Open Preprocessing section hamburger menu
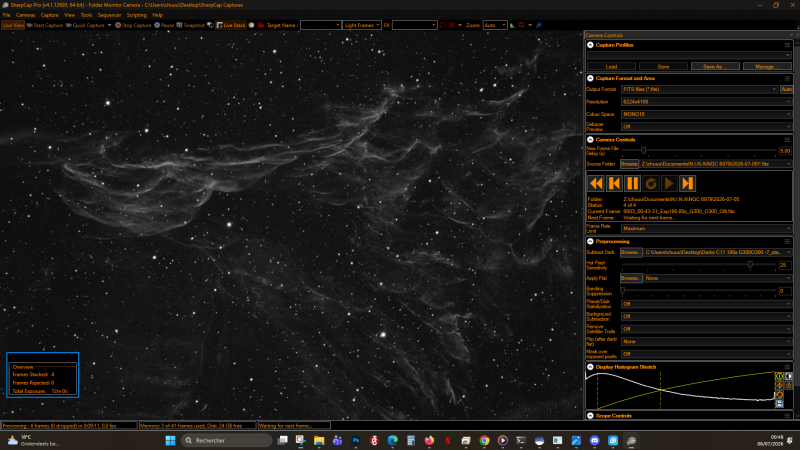The width and height of the screenshot is (800, 450). click(x=787, y=241)
